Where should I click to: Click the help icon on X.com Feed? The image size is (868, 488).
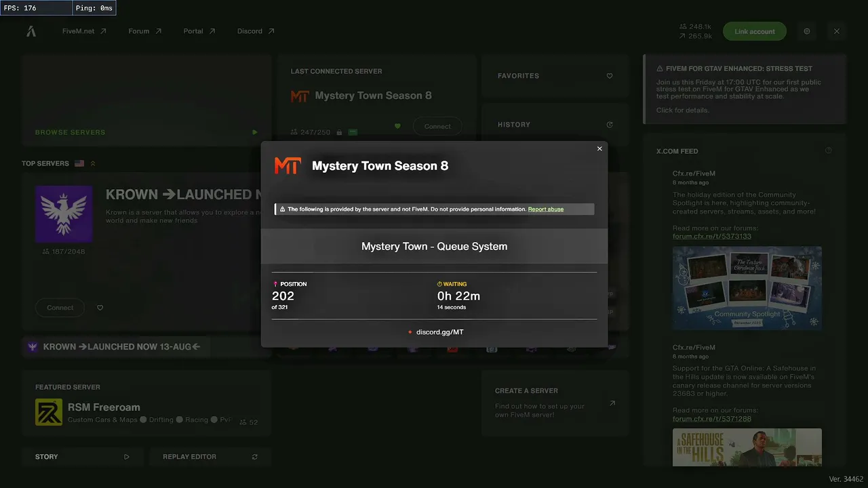[829, 150]
